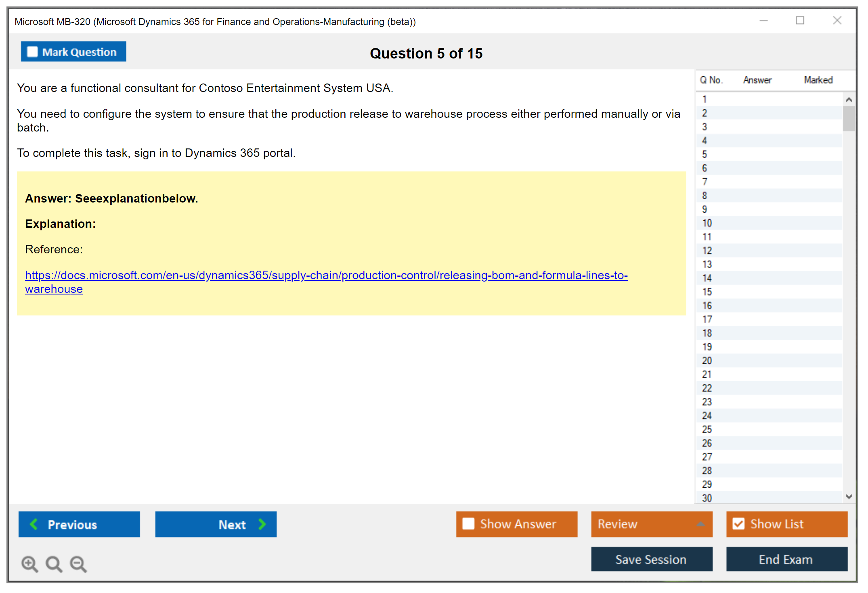Click the reset zoom magnifier icon

coord(53,564)
